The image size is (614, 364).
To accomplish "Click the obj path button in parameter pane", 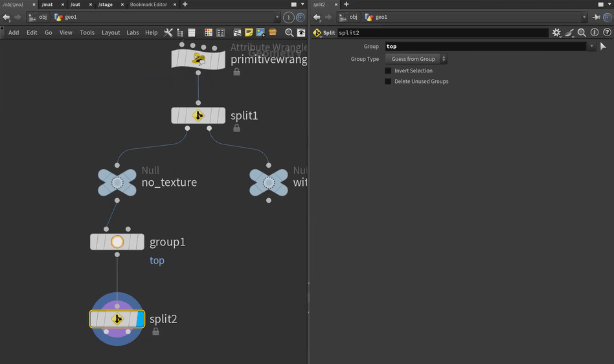I will tap(347, 17).
